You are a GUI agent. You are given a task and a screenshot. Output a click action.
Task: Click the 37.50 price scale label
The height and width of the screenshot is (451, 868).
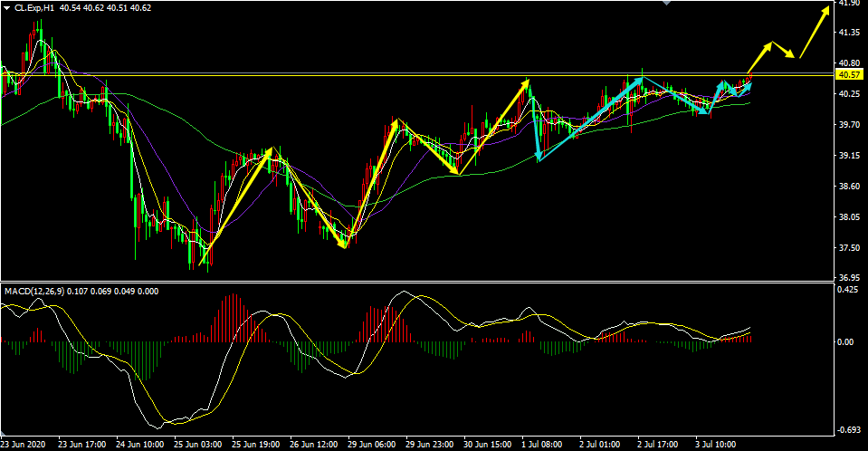(849, 248)
